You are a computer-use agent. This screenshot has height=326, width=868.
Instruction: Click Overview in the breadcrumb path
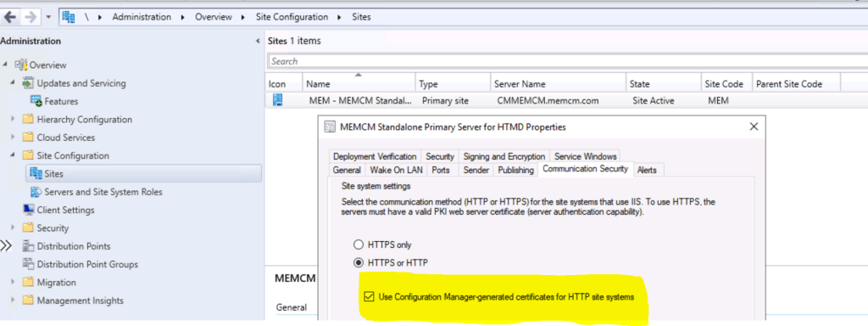[213, 17]
